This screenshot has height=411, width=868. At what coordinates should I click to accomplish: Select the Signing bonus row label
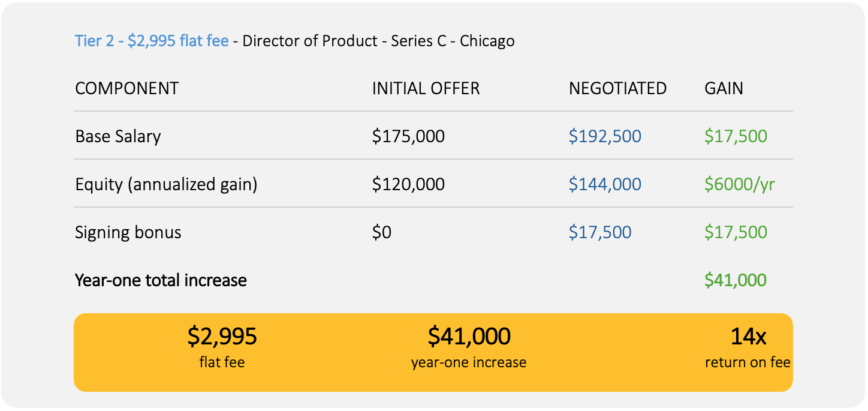128,232
